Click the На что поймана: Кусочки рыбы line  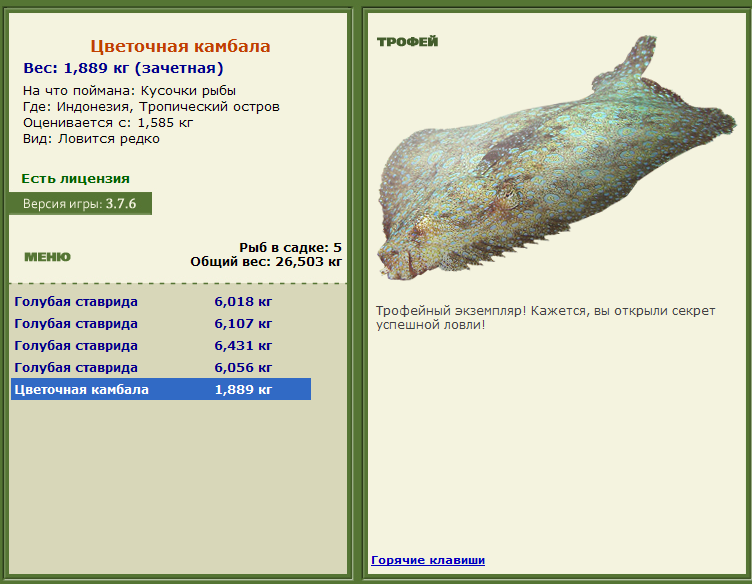(129, 91)
